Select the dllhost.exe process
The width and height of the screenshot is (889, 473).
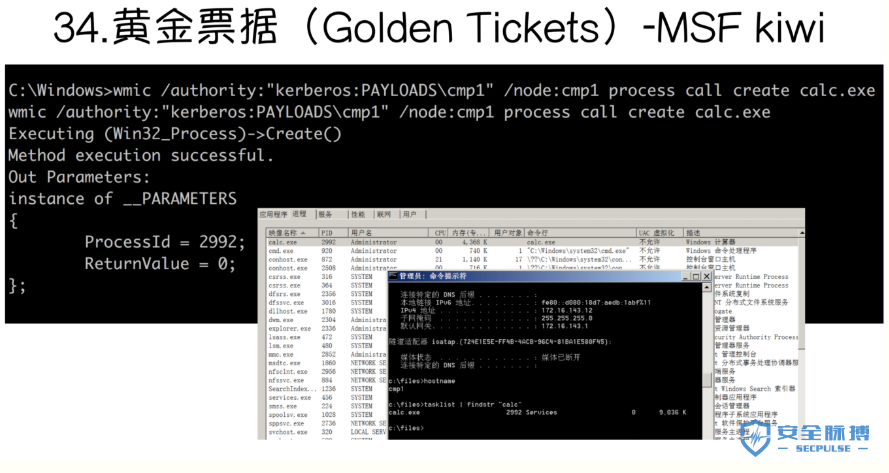tap(327, 311)
